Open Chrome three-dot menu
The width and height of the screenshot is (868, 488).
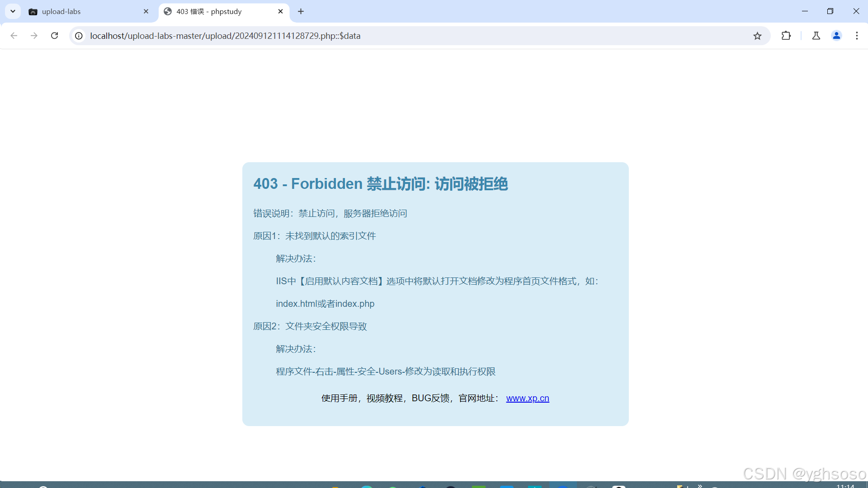[x=857, y=36]
